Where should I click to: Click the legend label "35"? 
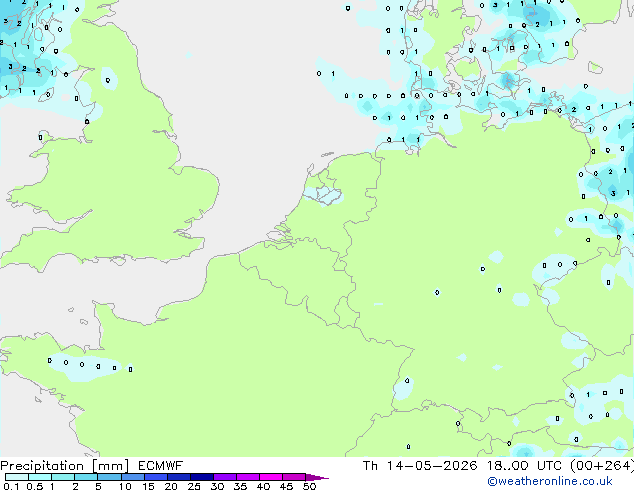pos(240,486)
